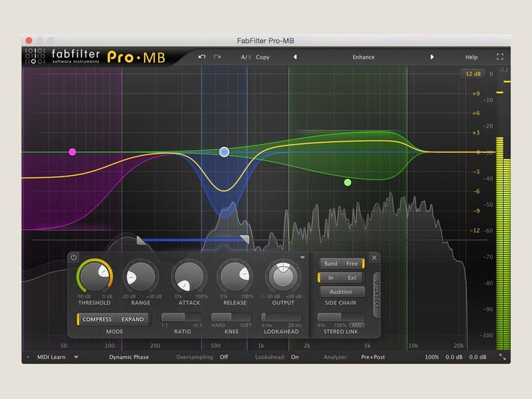Open the Analyzer Pre+Post setting

pyautogui.click(x=373, y=357)
